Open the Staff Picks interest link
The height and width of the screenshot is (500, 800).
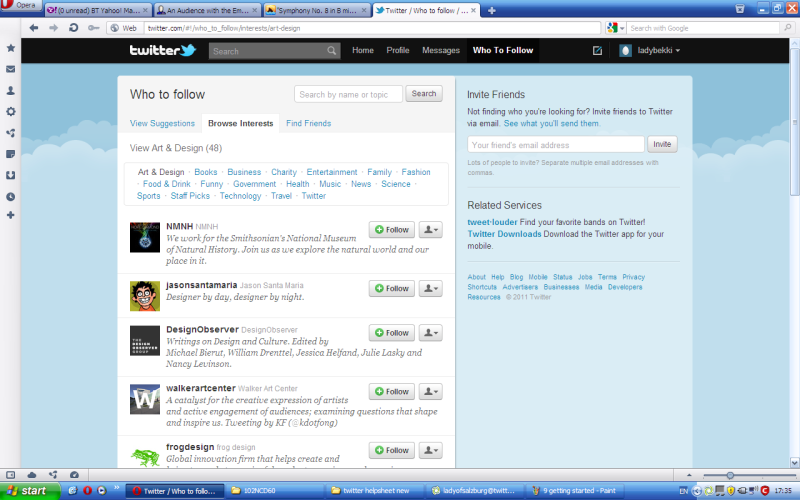pos(190,196)
